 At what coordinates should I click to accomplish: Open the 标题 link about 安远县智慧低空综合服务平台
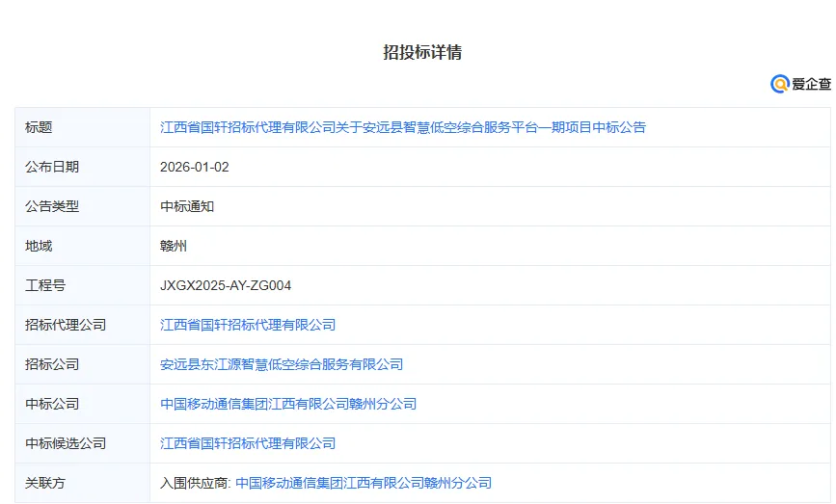click(403, 127)
